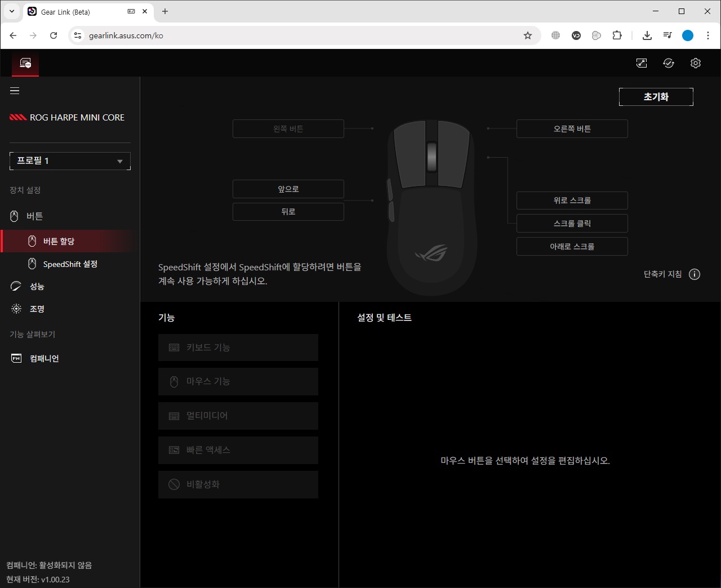This screenshot has height=588, width=721.
Task: Select the 오른쪽 버튼 assignment box
Action: [x=572, y=129]
